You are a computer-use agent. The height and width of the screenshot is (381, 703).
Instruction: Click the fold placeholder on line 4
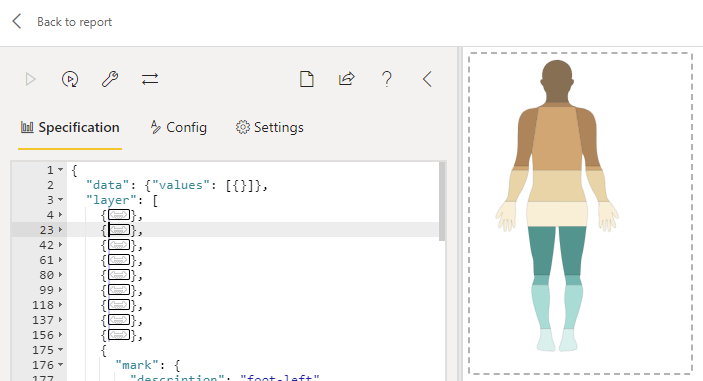119,215
